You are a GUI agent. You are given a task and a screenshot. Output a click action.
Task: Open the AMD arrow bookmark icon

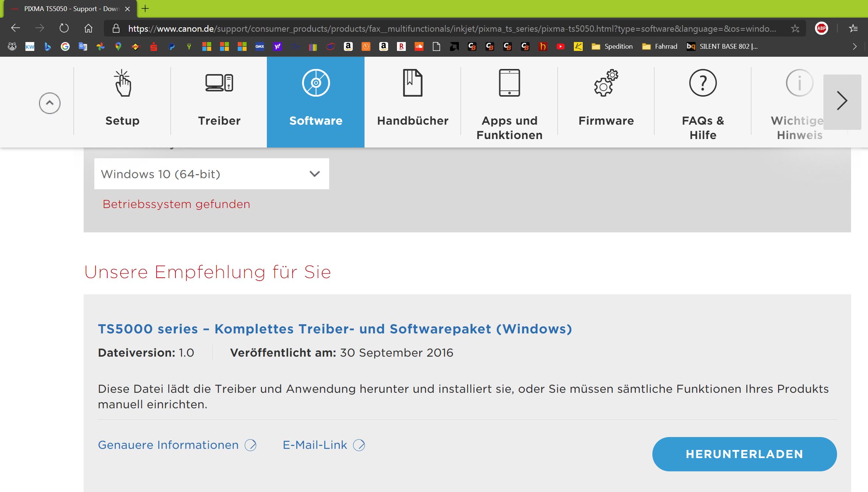tap(454, 46)
